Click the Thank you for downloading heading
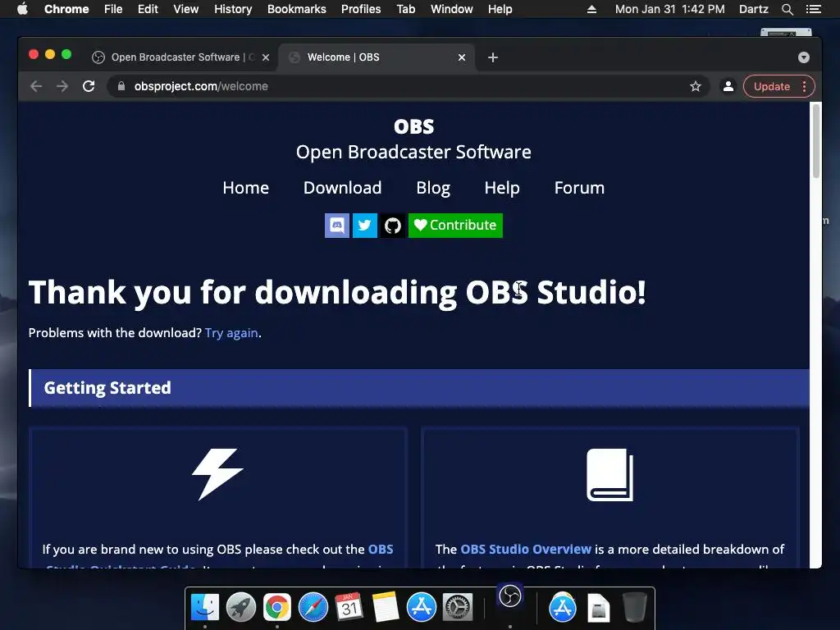The height and width of the screenshot is (630, 840). pos(337,293)
